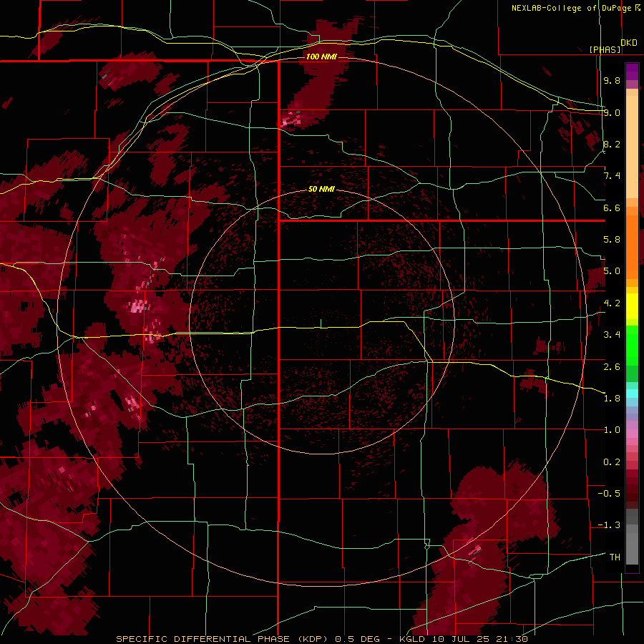Select the 100 NMI range ring label

click(321, 57)
